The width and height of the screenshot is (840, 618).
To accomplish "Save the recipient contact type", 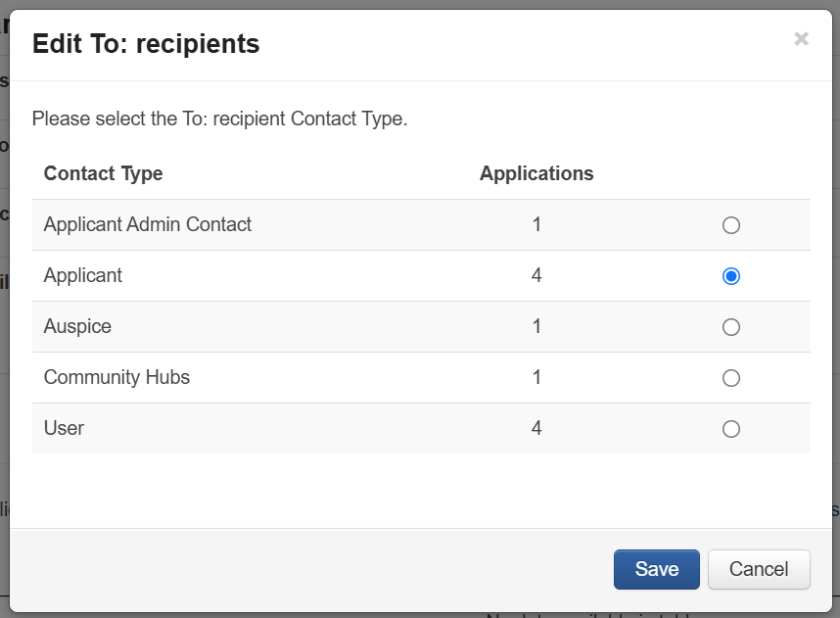I will (656, 569).
